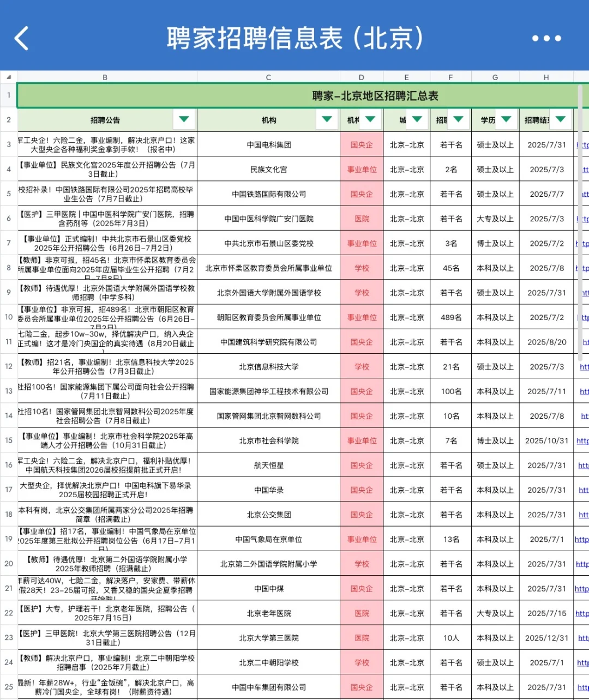Open the 招聘公告 column filter dropdown
The image size is (589, 700).
(184, 119)
